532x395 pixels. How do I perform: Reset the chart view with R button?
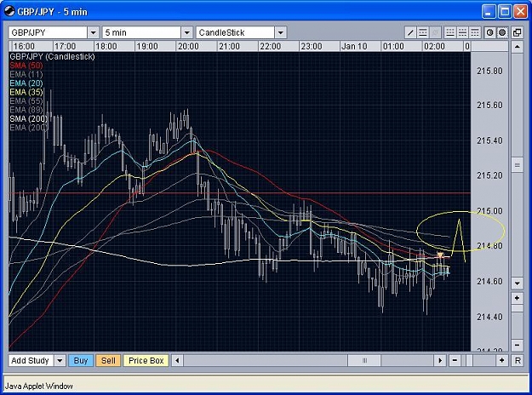pos(518,360)
